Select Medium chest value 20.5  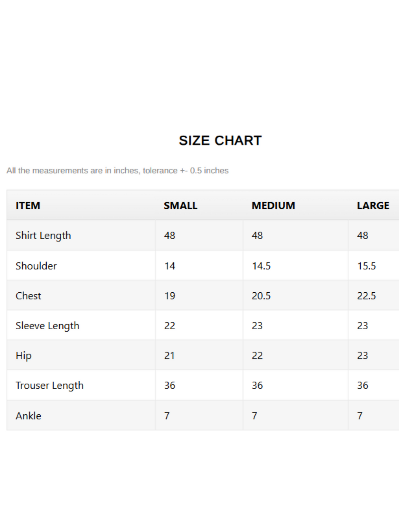(261, 296)
